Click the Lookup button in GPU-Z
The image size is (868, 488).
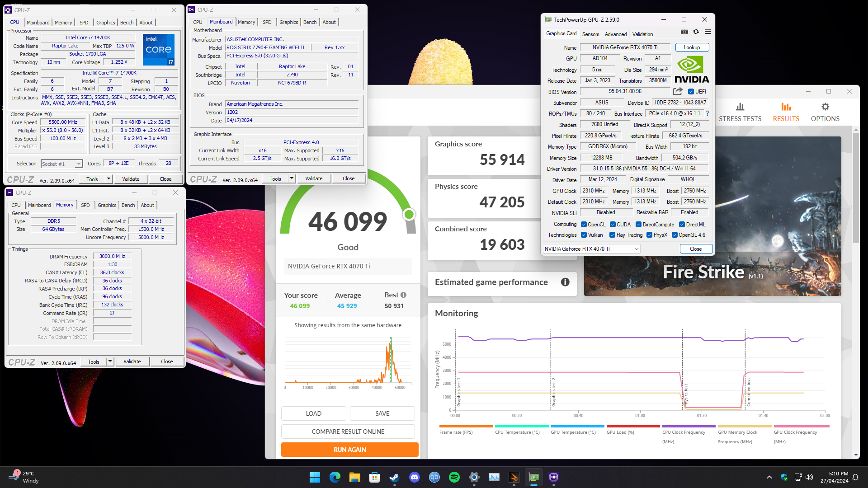pos(692,47)
